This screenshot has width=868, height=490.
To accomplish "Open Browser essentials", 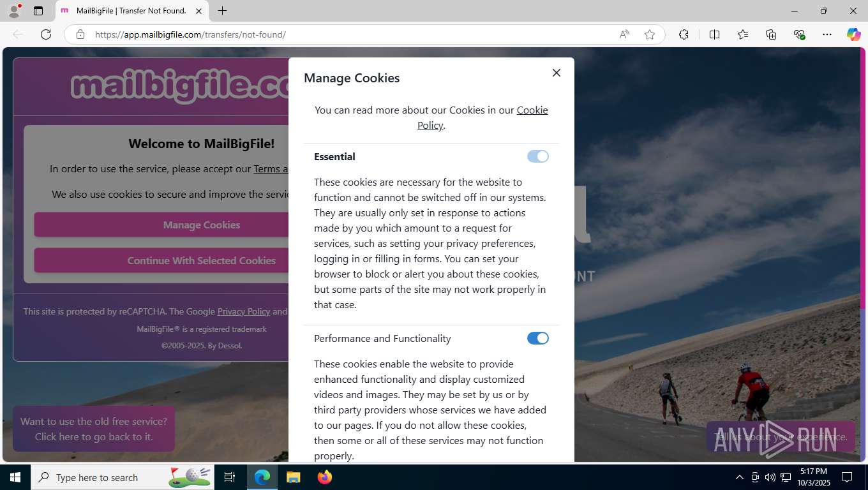I will pyautogui.click(x=799, y=34).
